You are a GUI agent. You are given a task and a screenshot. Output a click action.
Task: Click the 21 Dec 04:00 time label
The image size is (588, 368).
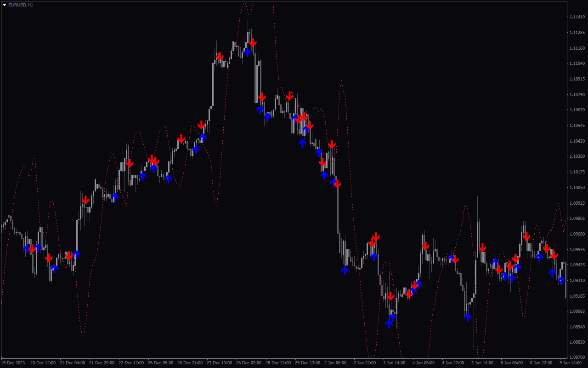click(72, 363)
